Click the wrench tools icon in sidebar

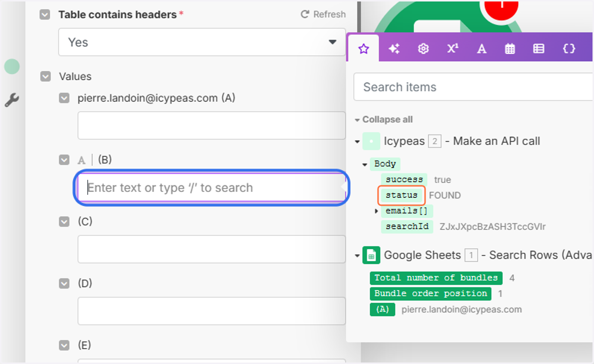[x=12, y=100]
